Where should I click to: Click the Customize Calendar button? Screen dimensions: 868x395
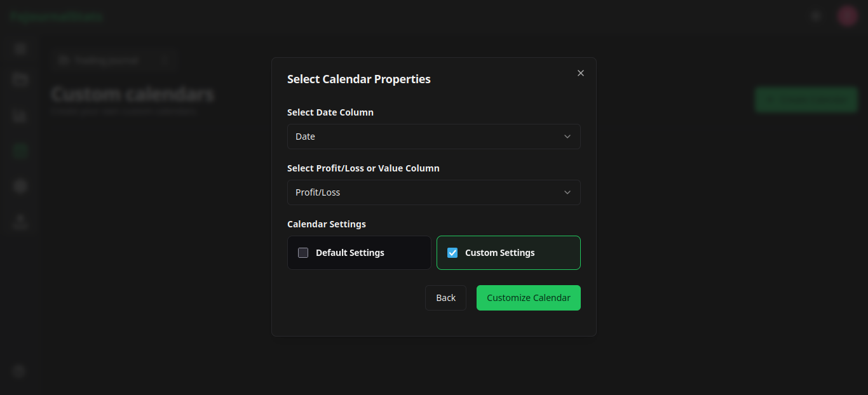pyautogui.click(x=528, y=297)
